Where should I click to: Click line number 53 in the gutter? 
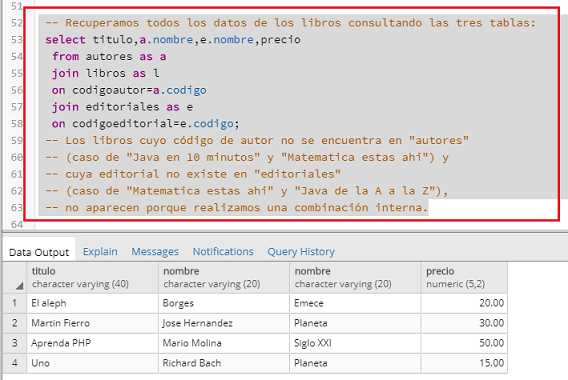[16, 39]
